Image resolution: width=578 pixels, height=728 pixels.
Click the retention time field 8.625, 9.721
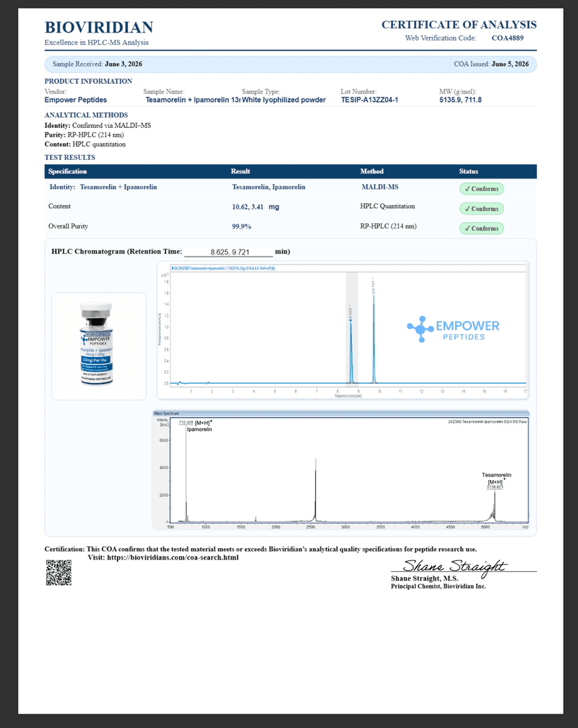[x=229, y=252]
